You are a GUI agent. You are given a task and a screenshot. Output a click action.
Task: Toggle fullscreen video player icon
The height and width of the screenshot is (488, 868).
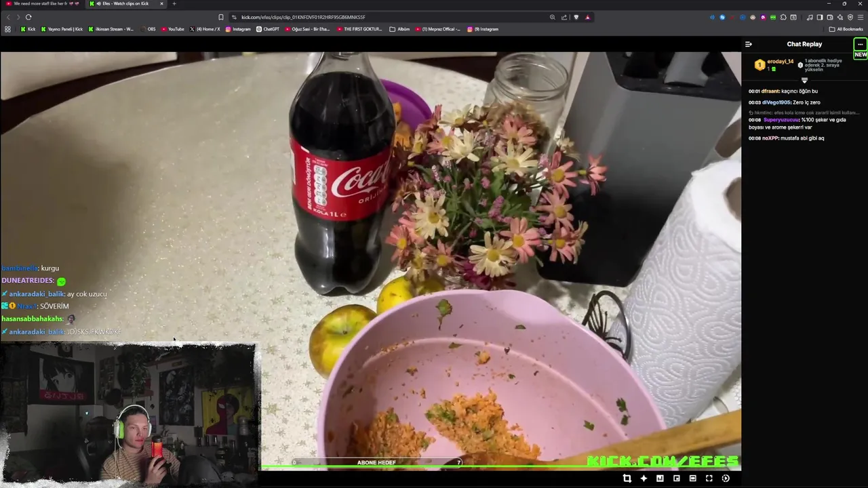(x=709, y=479)
